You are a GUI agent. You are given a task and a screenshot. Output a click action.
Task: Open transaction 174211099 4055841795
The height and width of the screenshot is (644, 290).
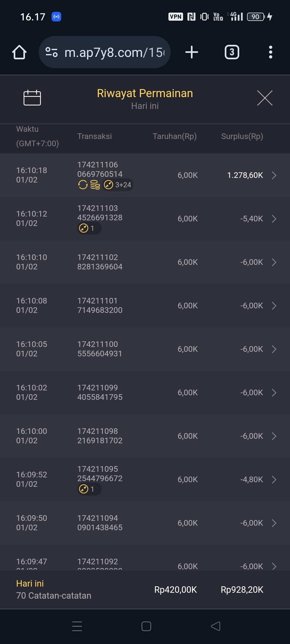coord(100,392)
